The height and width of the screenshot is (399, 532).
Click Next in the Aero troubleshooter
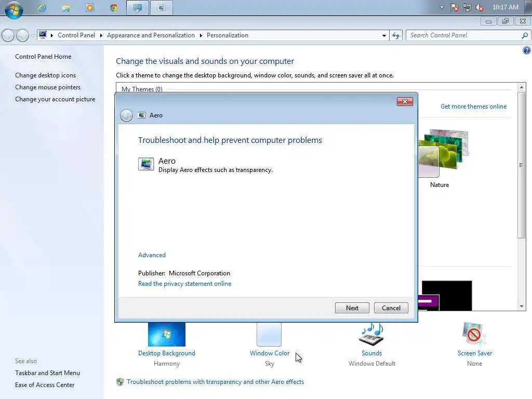tap(352, 308)
